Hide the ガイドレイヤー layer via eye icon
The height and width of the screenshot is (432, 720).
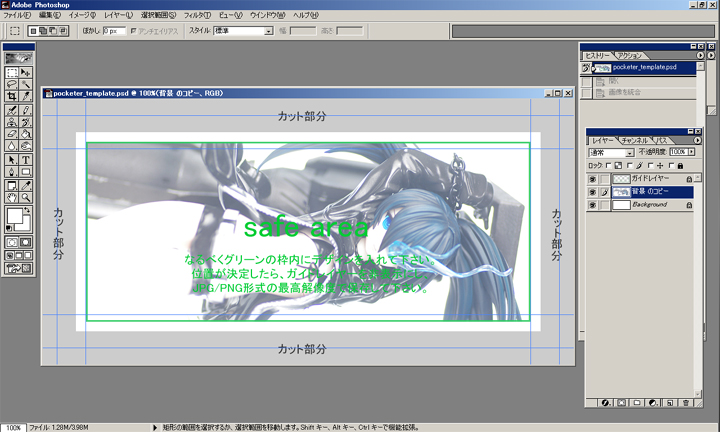(592, 179)
